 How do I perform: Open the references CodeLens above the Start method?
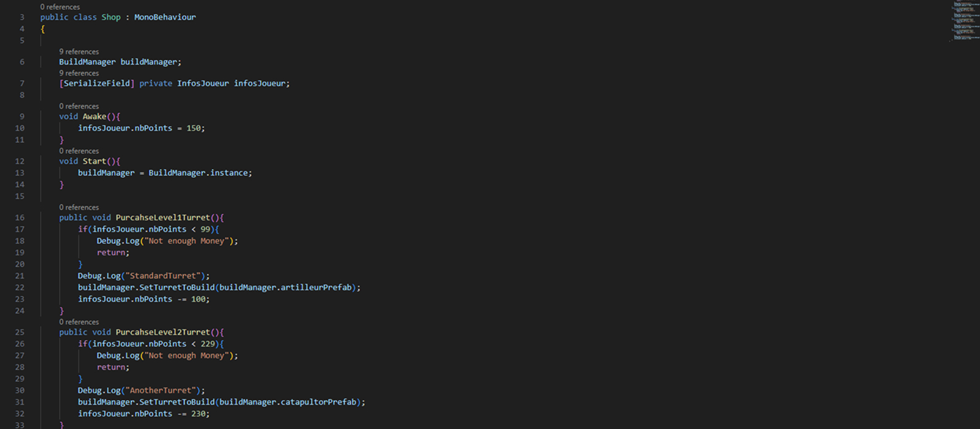coord(79,151)
